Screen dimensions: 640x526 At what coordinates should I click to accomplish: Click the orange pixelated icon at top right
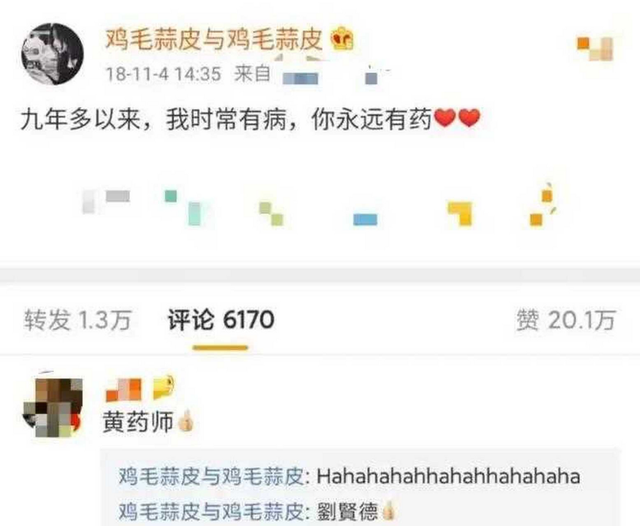point(596,49)
